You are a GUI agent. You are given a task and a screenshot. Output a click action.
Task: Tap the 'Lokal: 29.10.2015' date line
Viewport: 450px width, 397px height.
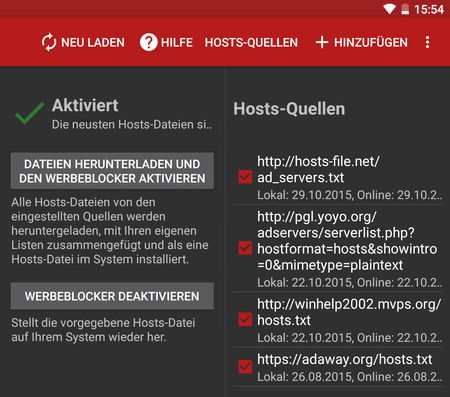(x=349, y=195)
